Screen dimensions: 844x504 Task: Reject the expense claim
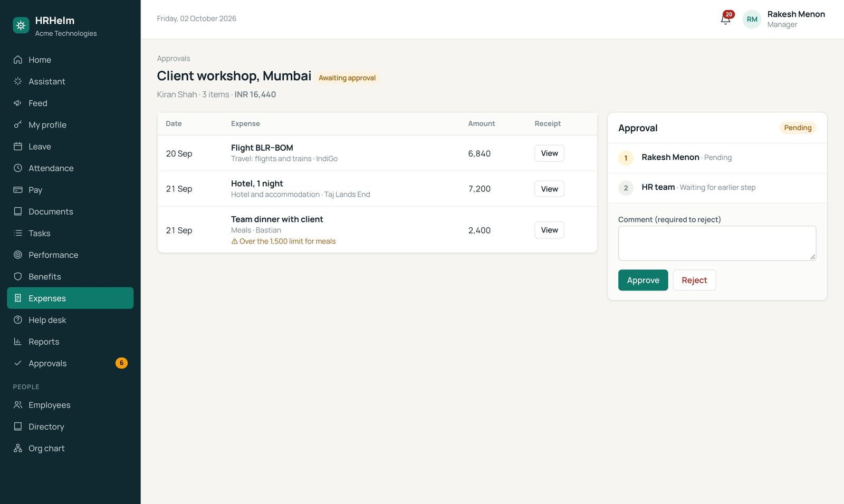pos(694,280)
